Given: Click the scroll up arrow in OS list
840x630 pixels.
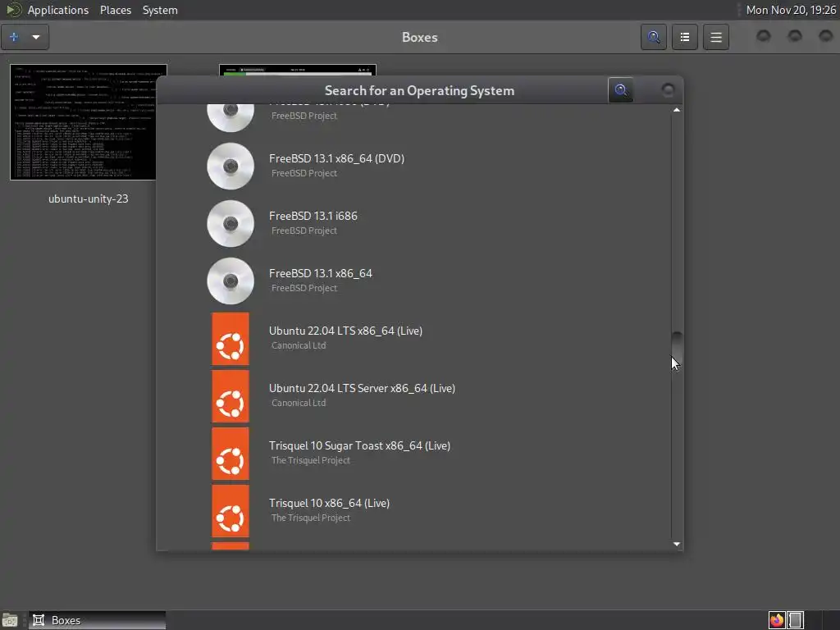Looking at the screenshot, I should (x=677, y=110).
